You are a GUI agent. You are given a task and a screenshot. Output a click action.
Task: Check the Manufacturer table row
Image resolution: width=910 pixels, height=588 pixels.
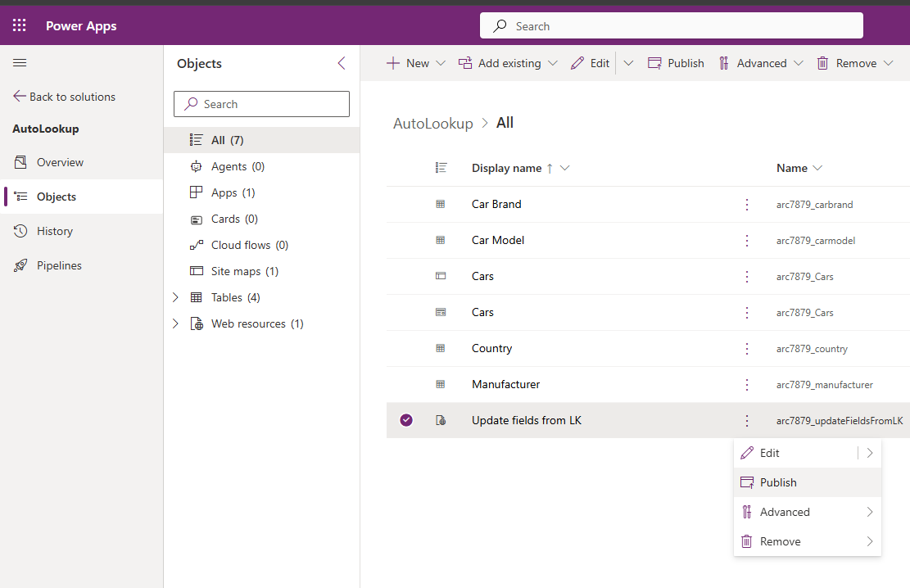coord(406,384)
